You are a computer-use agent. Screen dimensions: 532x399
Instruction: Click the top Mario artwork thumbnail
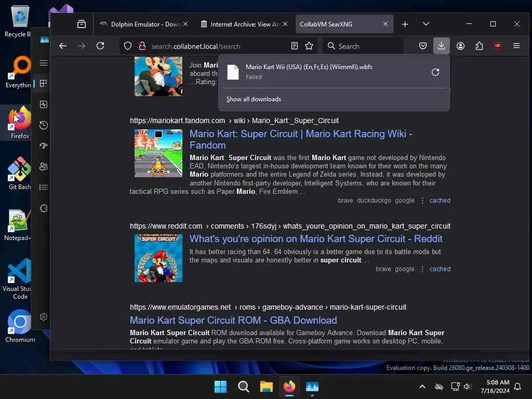(158, 77)
